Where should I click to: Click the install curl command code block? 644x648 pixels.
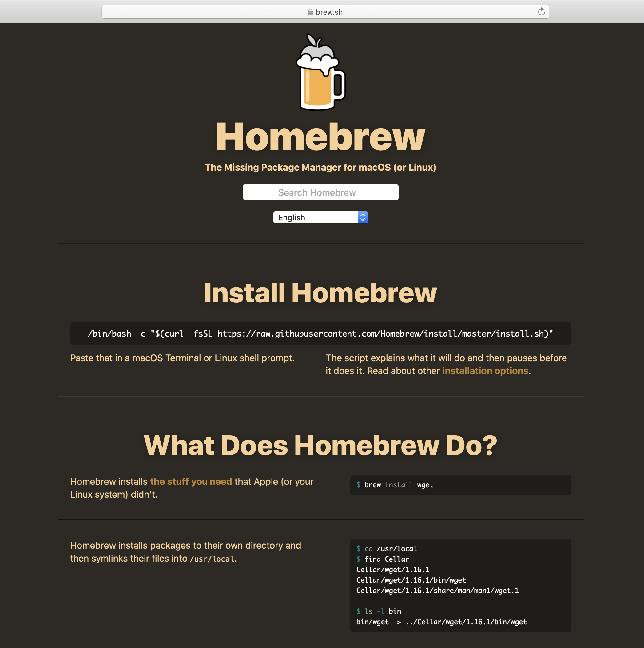320,334
